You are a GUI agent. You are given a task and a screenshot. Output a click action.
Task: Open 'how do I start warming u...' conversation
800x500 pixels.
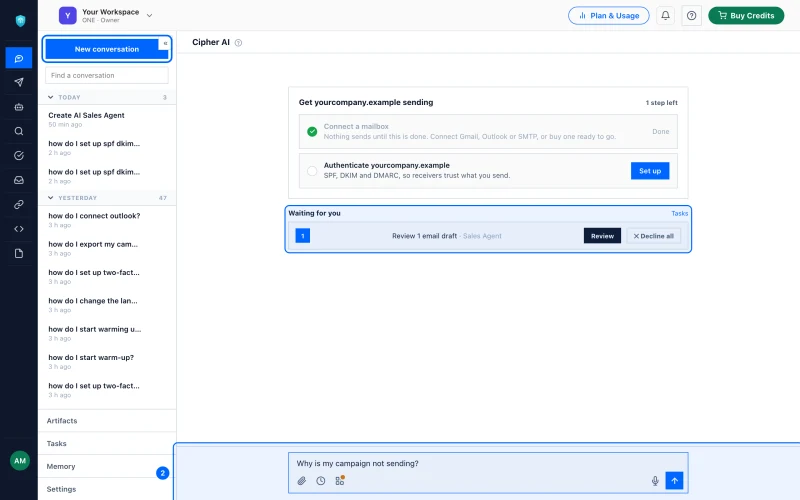click(x=107, y=333)
